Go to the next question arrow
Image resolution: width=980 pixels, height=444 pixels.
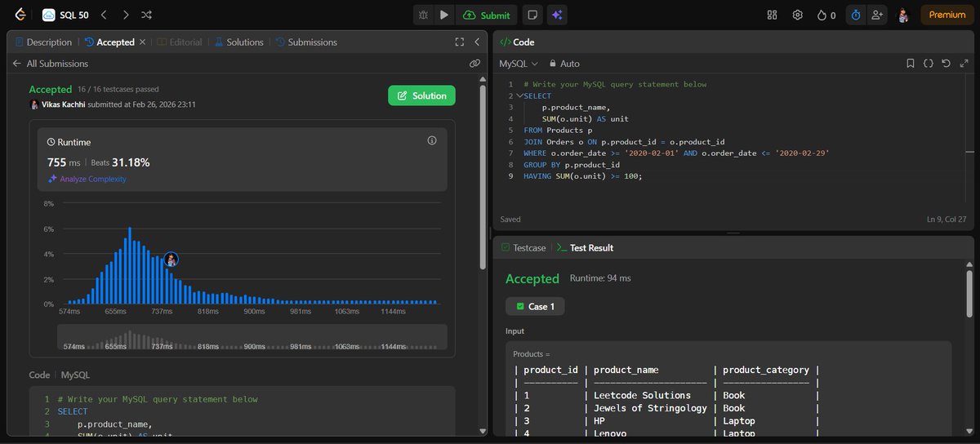point(125,15)
